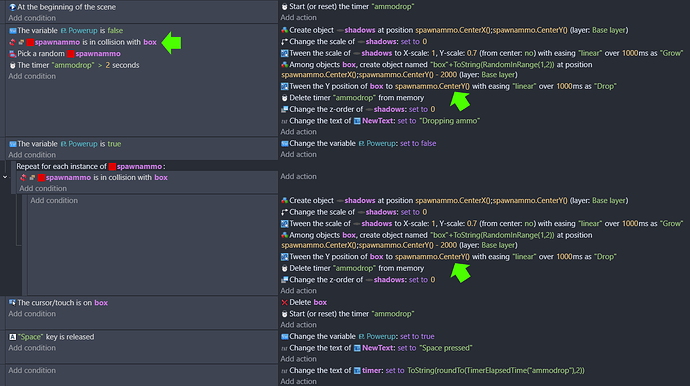Click the icon beside 'Change the variable Powerup: set to false'
This screenshot has height=386, width=690.
point(284,143)
